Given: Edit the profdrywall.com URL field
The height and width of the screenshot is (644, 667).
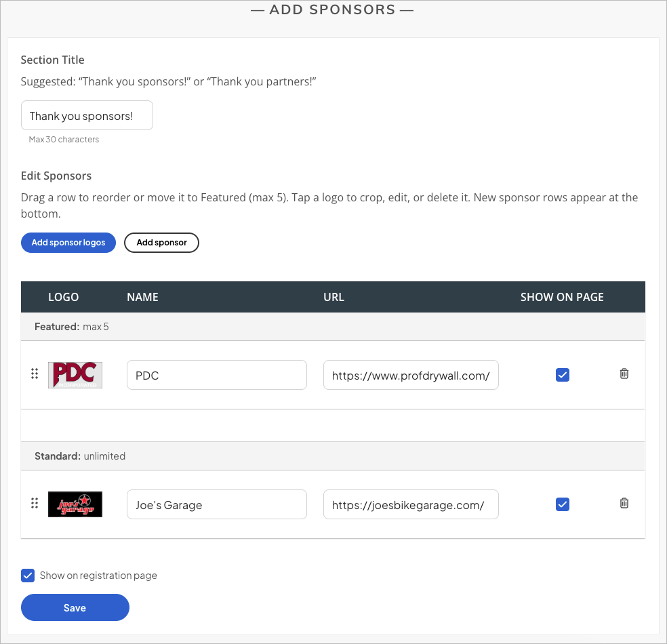Looking at the screenshot, I should click(x=411, y=375).
